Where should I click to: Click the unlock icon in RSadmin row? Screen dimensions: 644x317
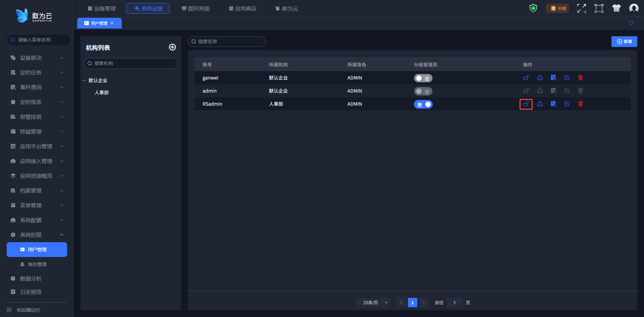pos(526,104)
